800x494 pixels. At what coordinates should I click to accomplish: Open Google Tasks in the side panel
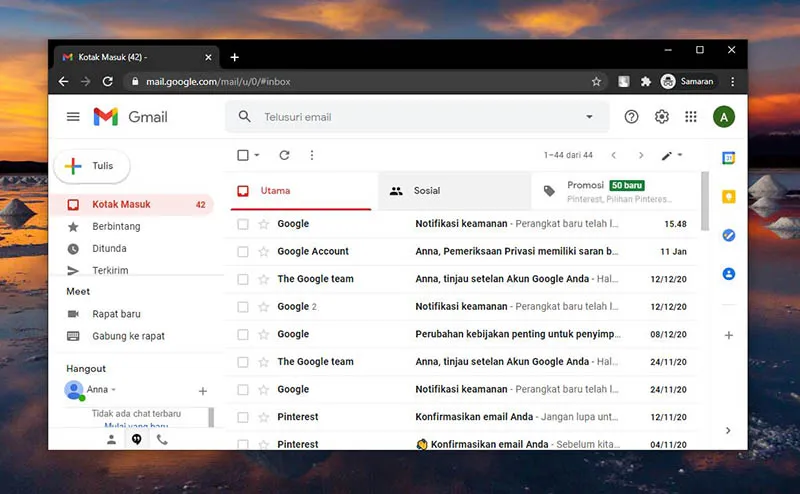click(729, 235)
